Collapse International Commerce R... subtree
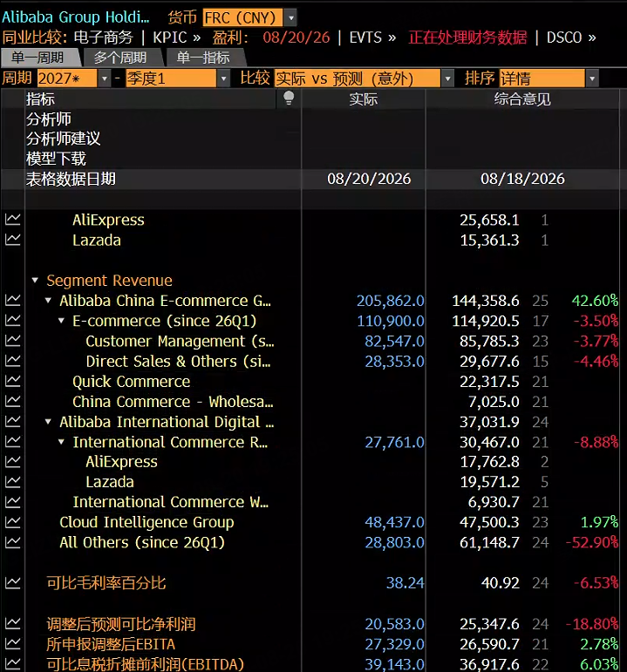The image size is (627, 672). pos(61,442)
